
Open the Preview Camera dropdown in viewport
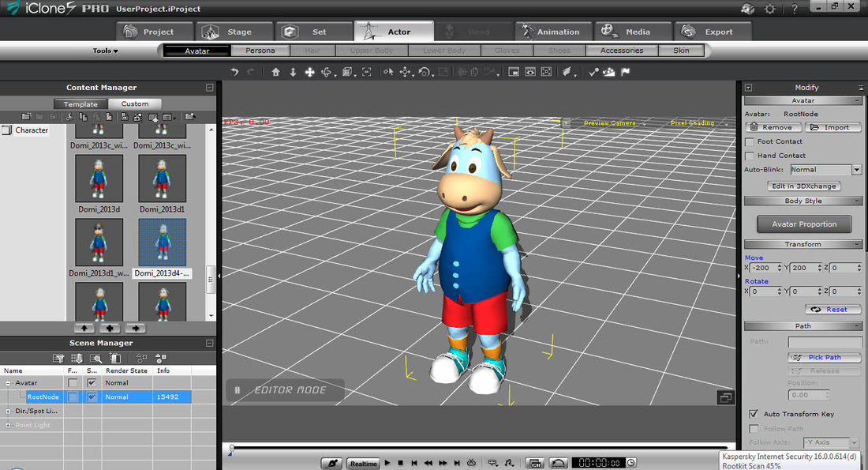[x=644, y=123]
